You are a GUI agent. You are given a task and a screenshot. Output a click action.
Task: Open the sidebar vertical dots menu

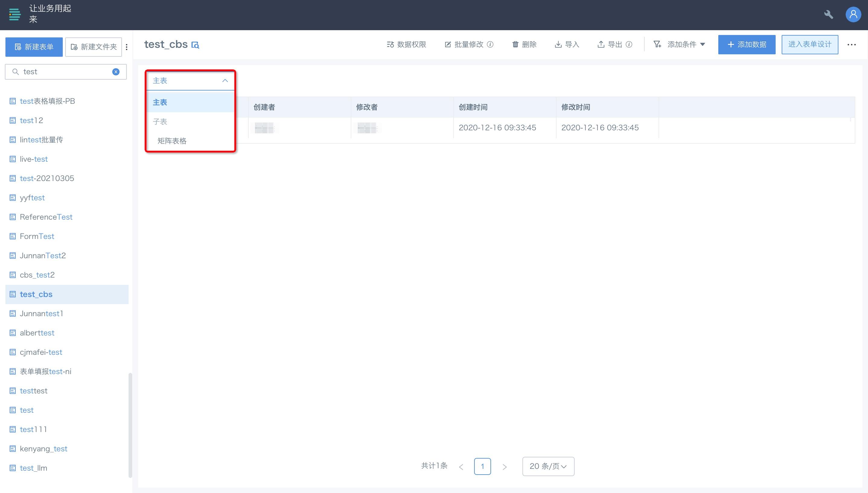127,47
